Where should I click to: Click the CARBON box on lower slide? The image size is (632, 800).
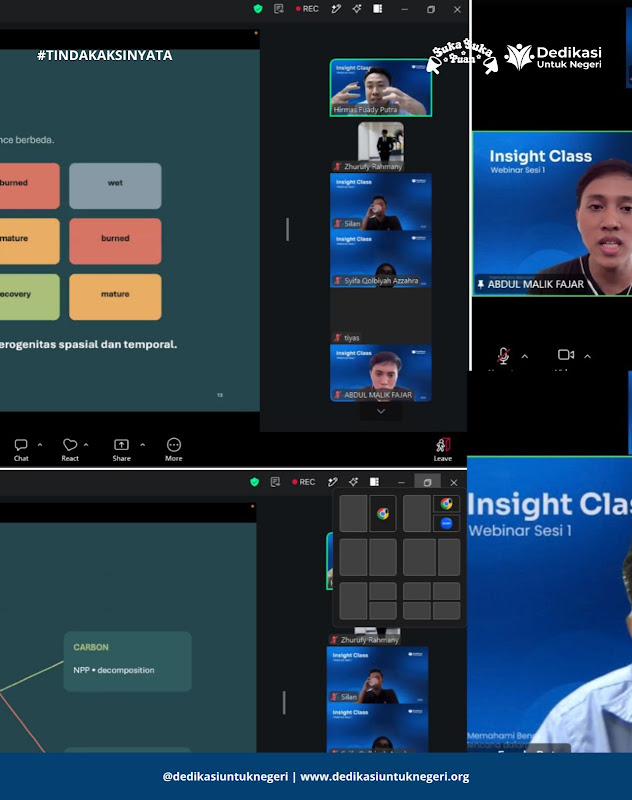(x=128, y=662)
